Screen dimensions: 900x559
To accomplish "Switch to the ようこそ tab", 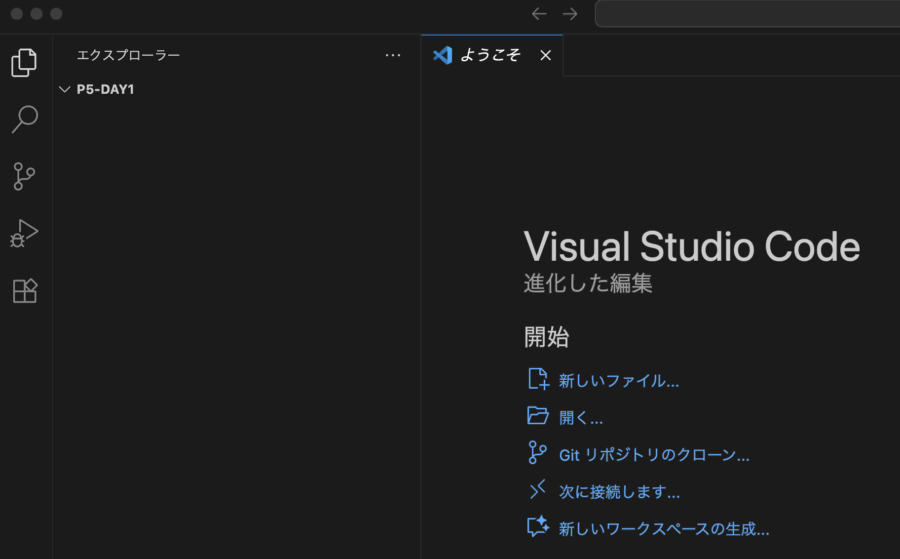I will coord(490,55).
